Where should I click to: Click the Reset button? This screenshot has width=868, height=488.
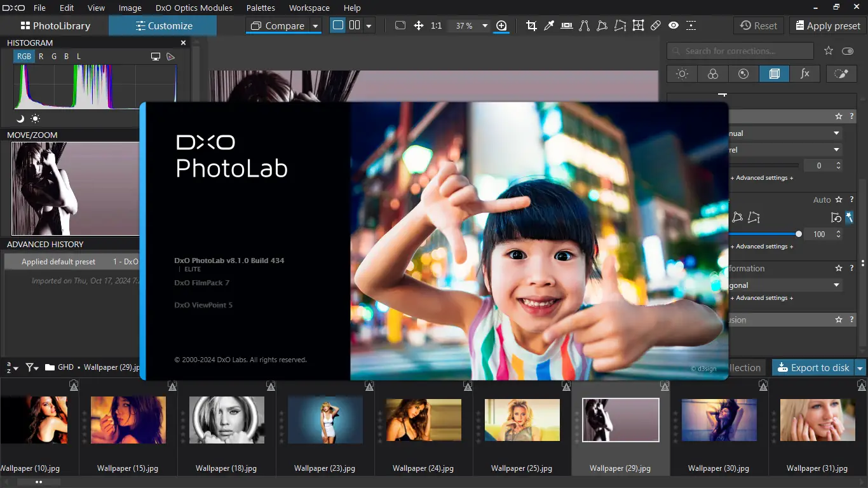(x=758, y=26)
